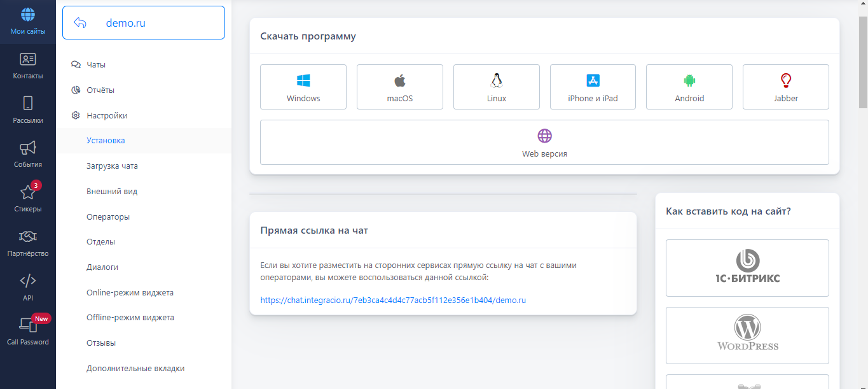Click back arrow next to demo.ru
The height and width of the screenshot is (389, 868).
[x=80, y=23]
